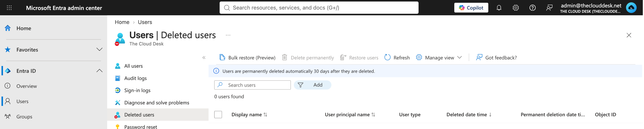
Task: Click the account avatar picture
Action: pyautogui.click(x=631, y=8)
